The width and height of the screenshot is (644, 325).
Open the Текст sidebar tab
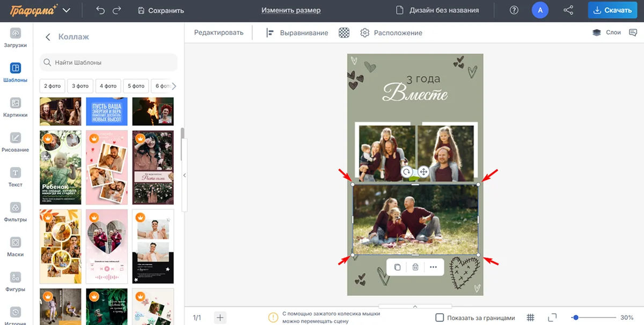16,177
